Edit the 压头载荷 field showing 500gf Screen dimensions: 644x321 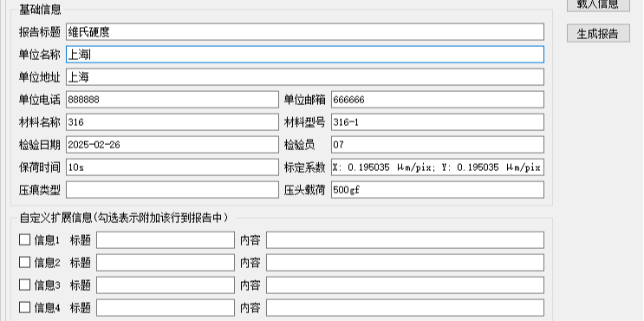[438, 190]
